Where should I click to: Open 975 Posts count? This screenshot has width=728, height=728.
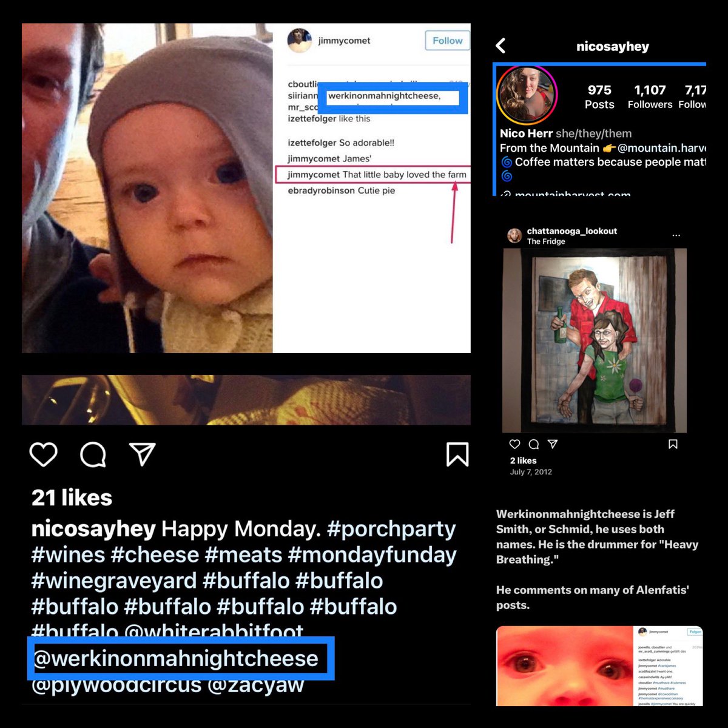click(599, 97)
